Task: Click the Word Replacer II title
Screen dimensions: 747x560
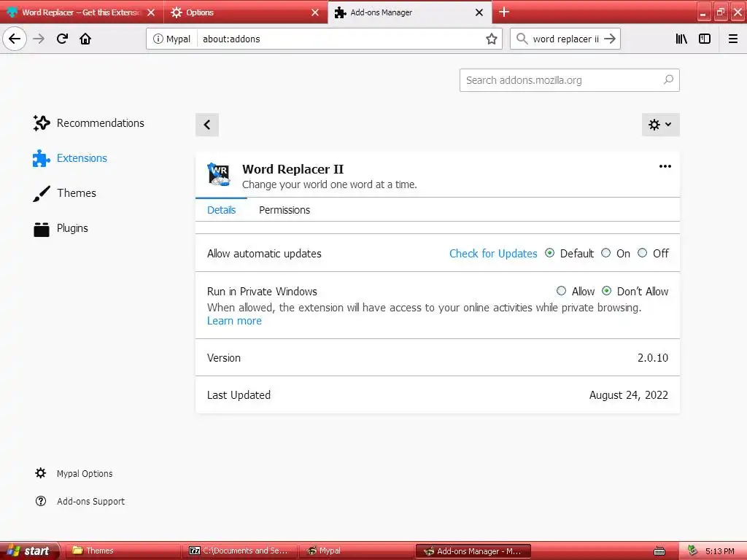Action: 293,169
